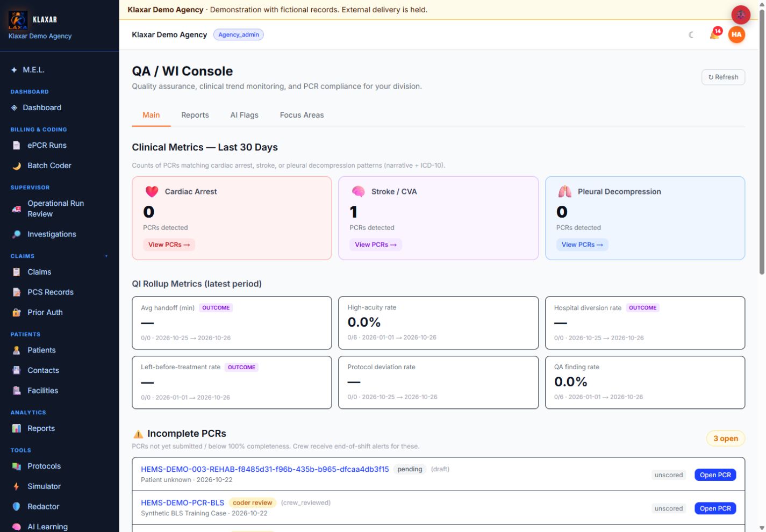Click the Redactor shield icon
The width and height of the screenshot is (766, 532).
17,506
